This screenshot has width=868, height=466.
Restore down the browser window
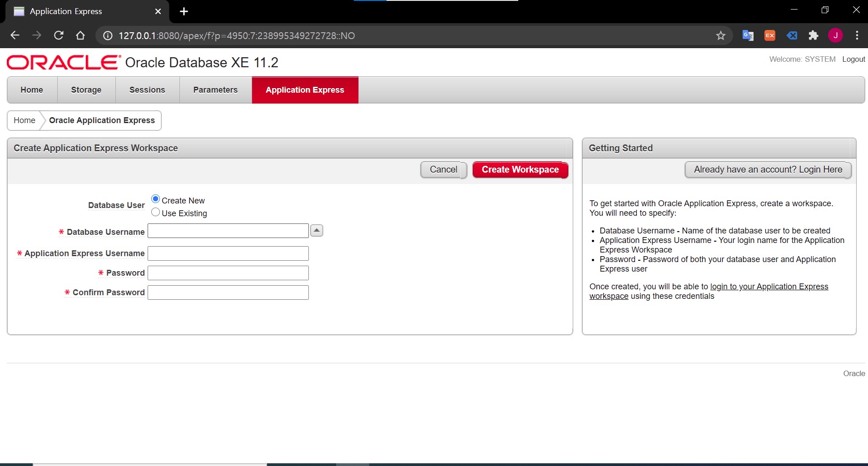tap(825, 10)
